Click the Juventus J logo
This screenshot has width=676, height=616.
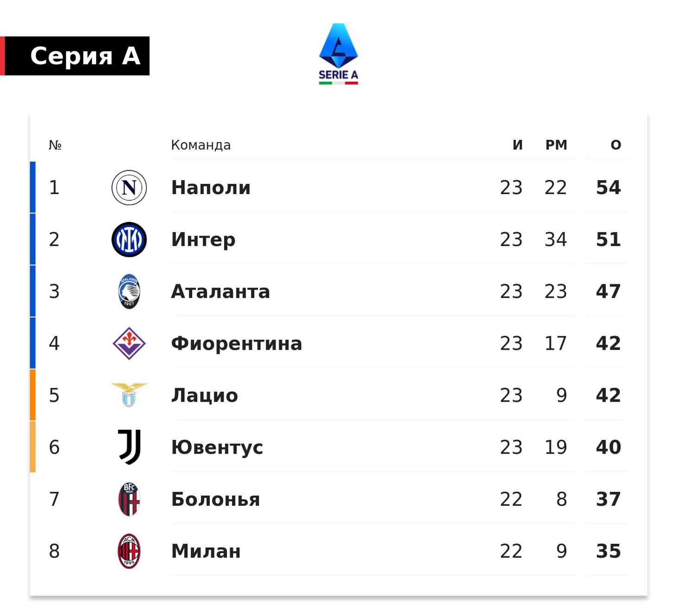[x=129, y=447]
